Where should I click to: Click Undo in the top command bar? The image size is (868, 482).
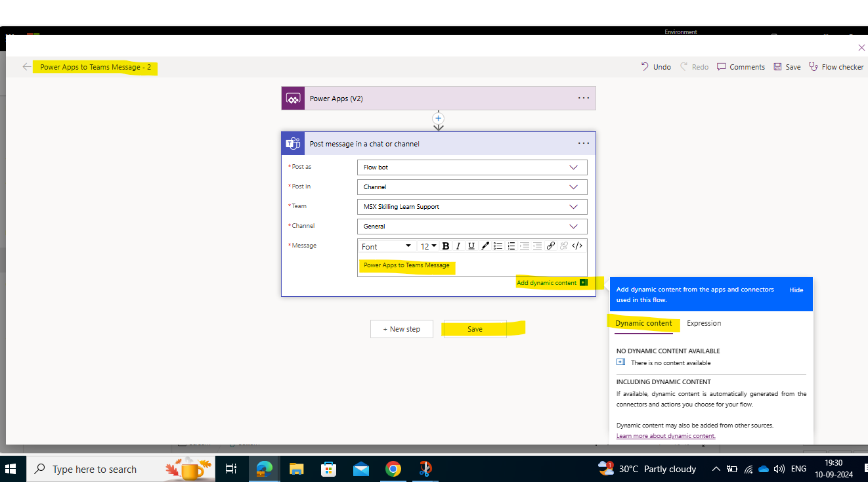point(656,67)
